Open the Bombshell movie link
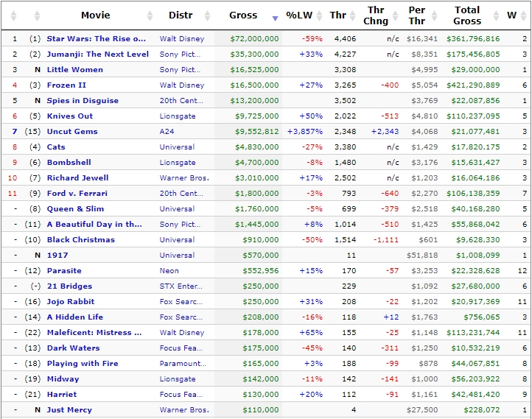The image size is (532, 419). (69, 163)
